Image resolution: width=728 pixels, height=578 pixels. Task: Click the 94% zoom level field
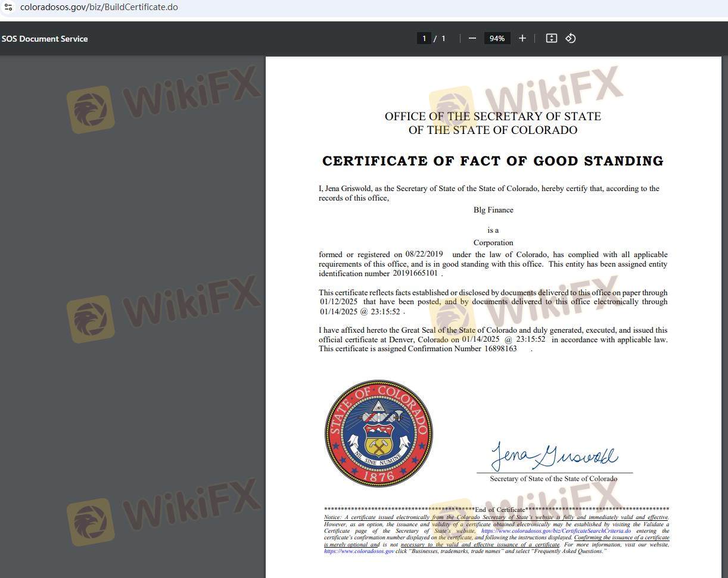coord(497,38)
